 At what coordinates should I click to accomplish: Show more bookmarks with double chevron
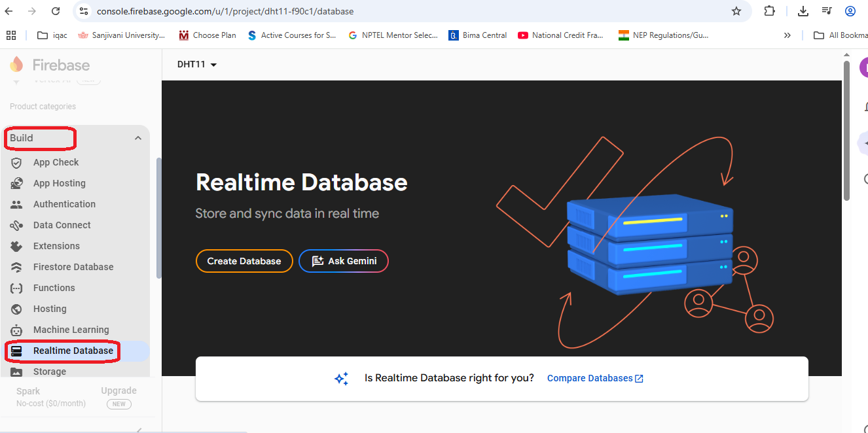[787, 35]
